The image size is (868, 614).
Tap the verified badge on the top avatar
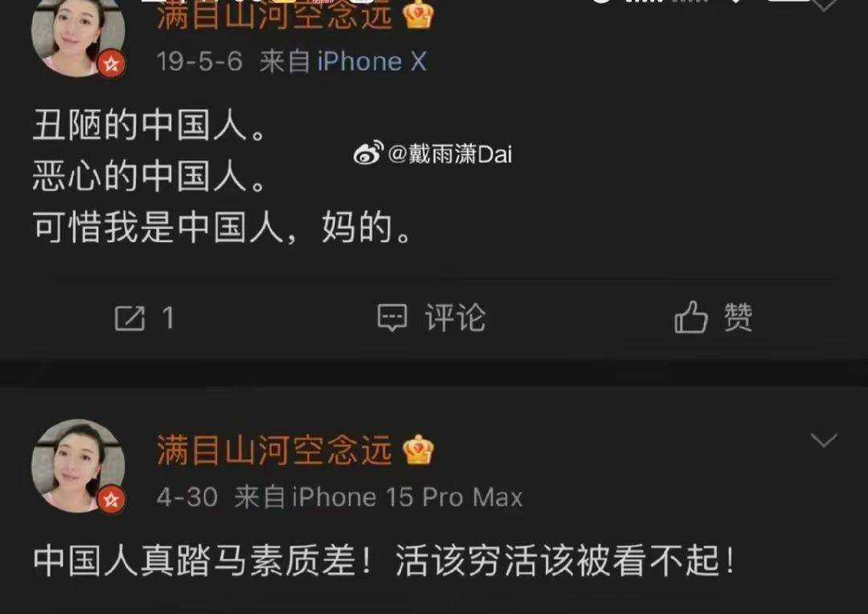click(111, 64)
